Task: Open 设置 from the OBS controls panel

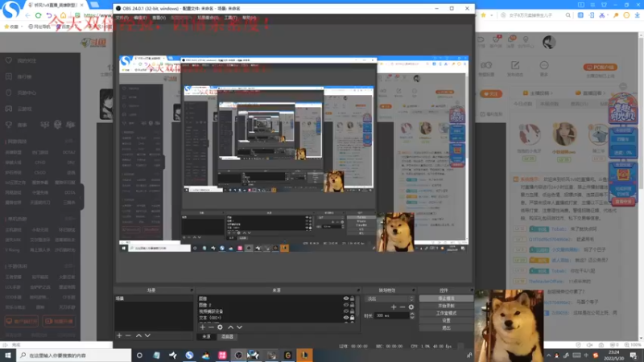Action: (x=446, y=320)
